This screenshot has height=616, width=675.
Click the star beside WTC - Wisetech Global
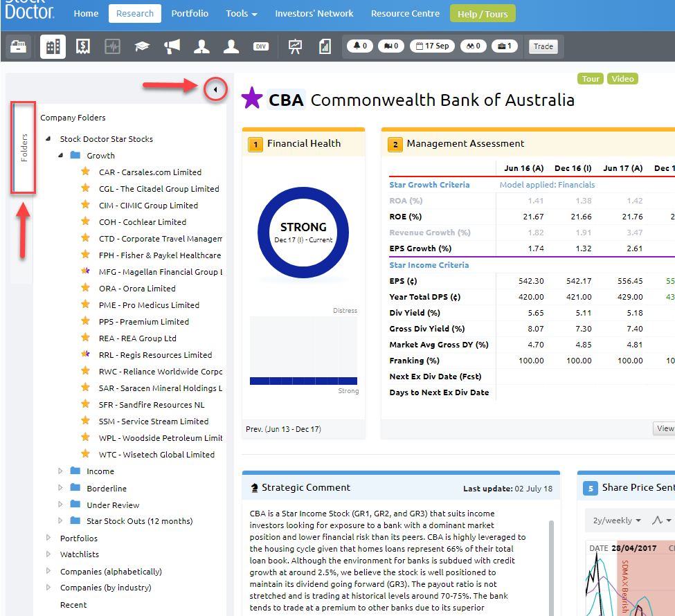[x=86, y=454]
